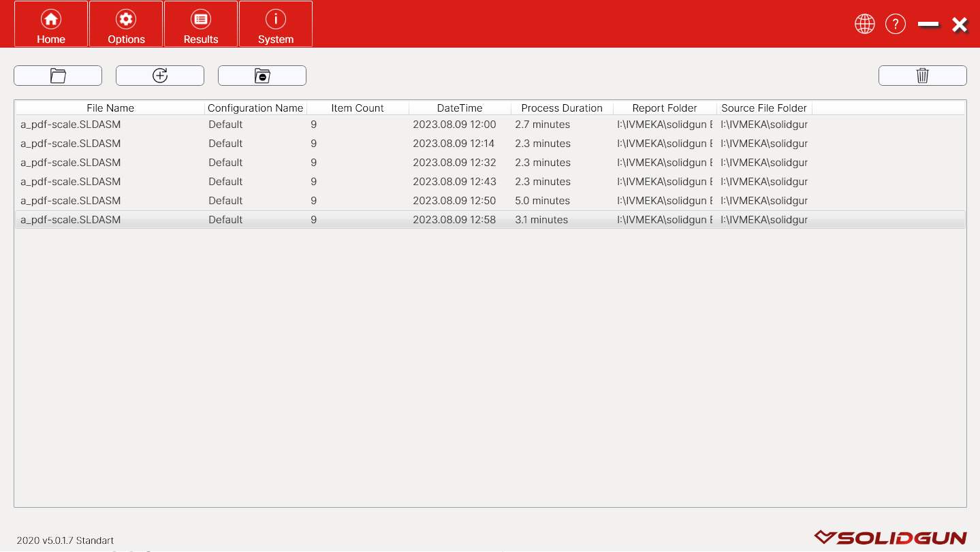
Task: Sort by Configuration Name column header
Action: pos(255,108)
